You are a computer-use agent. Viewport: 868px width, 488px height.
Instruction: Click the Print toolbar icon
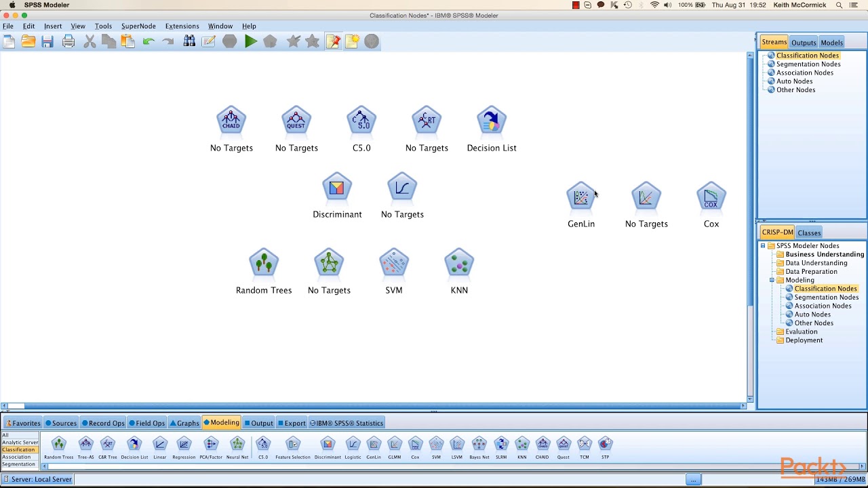(68, 41)
